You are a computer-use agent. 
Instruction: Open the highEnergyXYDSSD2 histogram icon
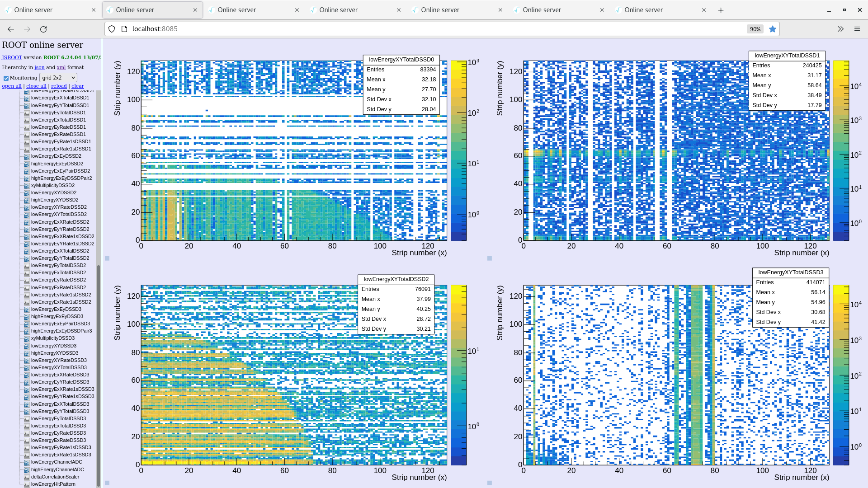26,200
